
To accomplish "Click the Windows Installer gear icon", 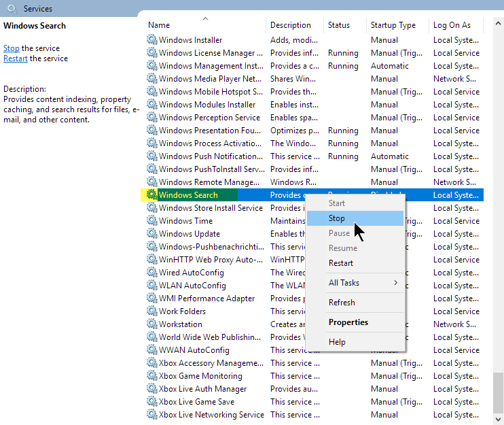I will pyautogui.click(x=151, y=40).
